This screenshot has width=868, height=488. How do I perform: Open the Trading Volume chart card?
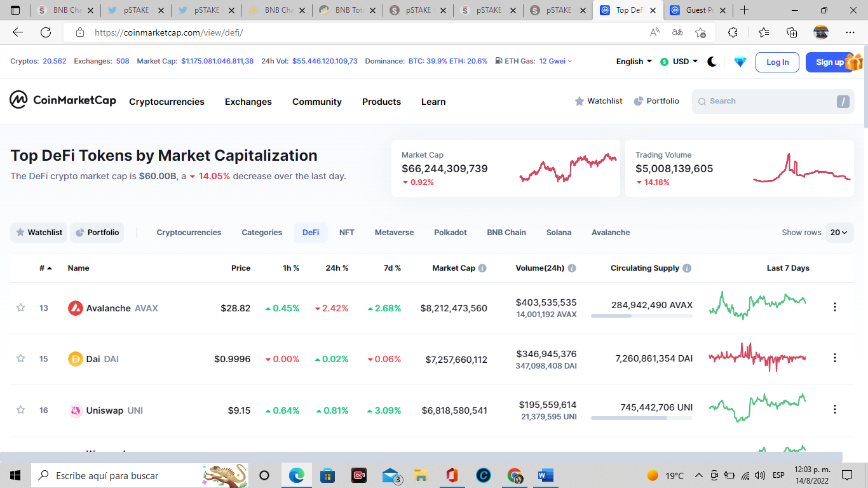(740, 168)
